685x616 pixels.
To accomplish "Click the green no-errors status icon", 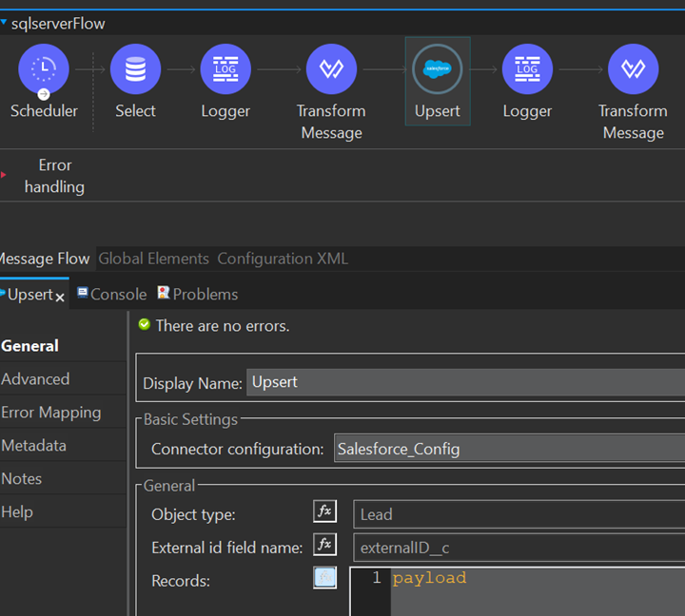I will (145, 324).
